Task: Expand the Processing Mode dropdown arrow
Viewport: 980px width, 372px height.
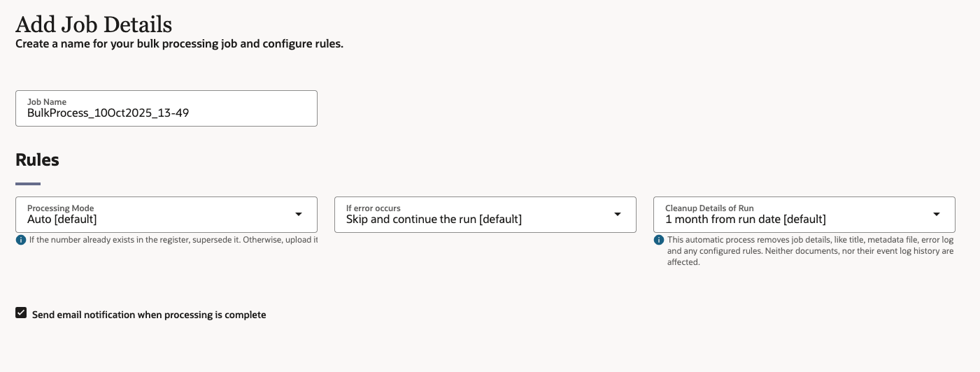Action: 299,214
